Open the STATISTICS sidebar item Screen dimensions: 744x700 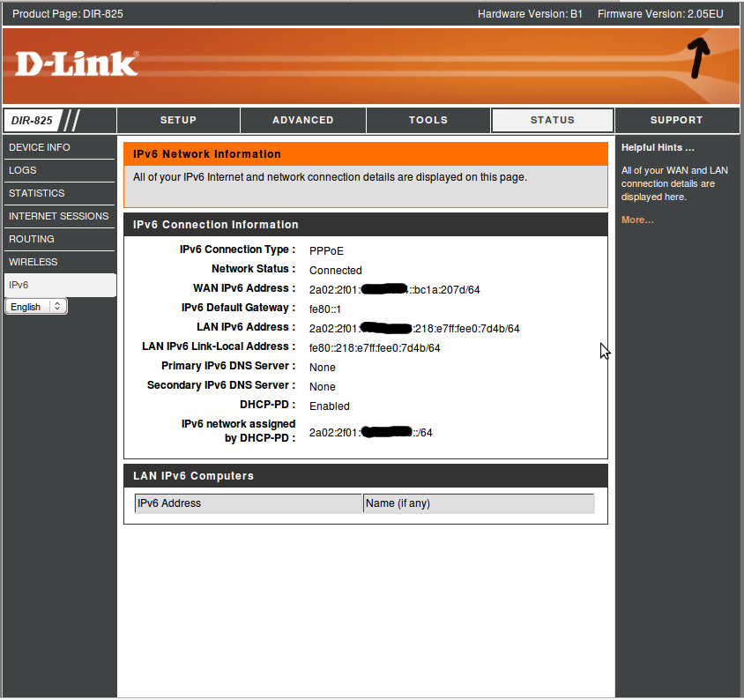(37, 193)
